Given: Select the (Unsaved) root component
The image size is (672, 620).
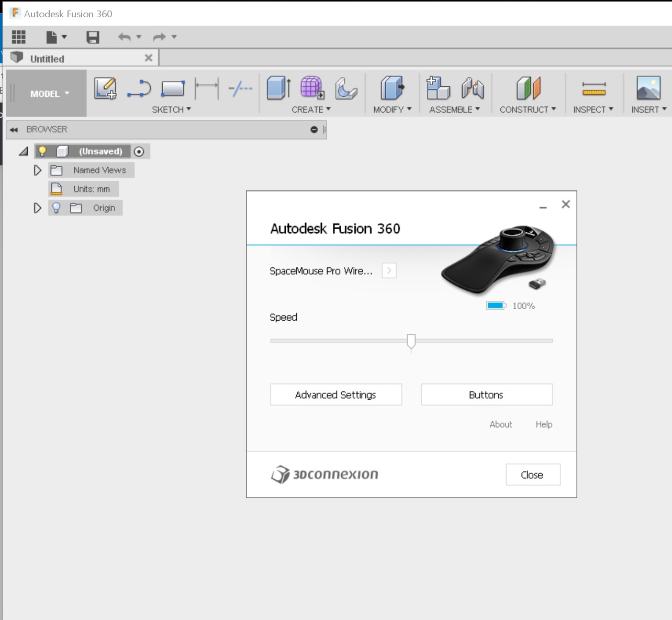Looking at the screenshot, I should (x=100, y=151).
